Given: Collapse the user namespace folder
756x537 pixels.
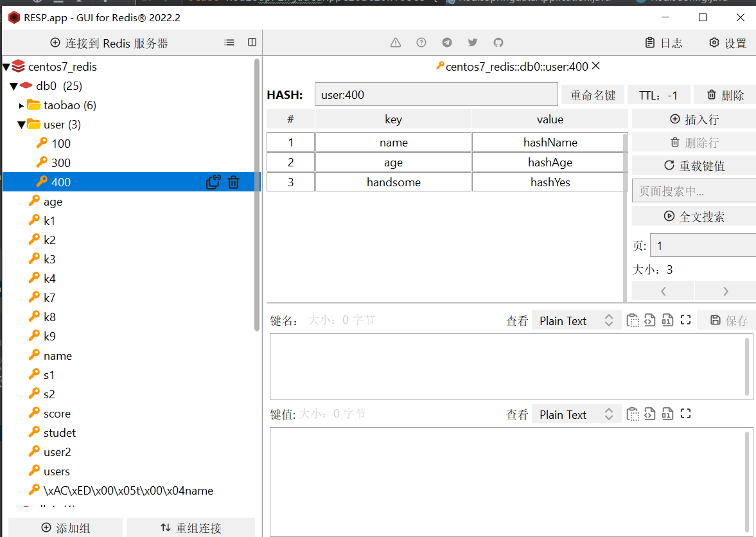Looking at the screenshot, I should click(21, 125).
